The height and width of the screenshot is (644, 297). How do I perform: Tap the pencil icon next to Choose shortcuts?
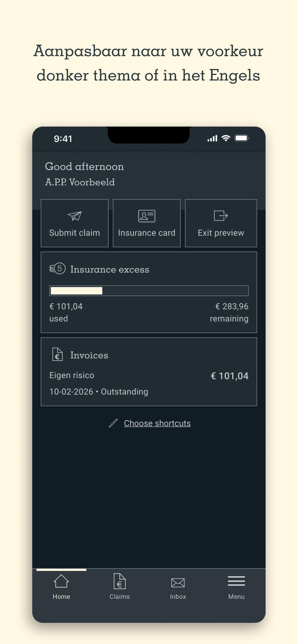coord(113,423)
